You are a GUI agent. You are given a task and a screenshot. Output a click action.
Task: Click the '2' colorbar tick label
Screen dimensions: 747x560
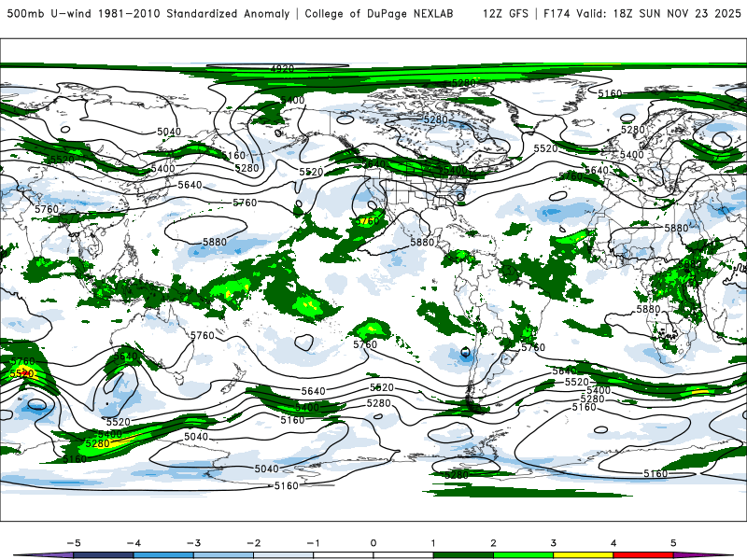click(494, 543)
